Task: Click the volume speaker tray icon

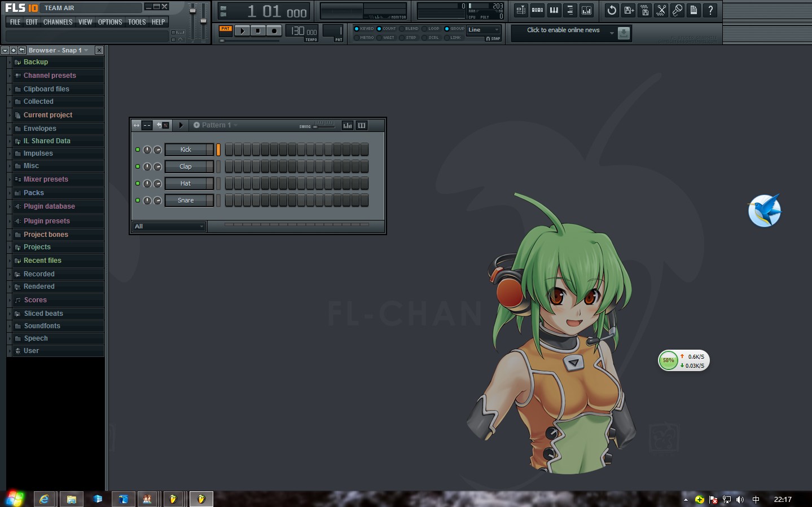Action: point(740,499)
